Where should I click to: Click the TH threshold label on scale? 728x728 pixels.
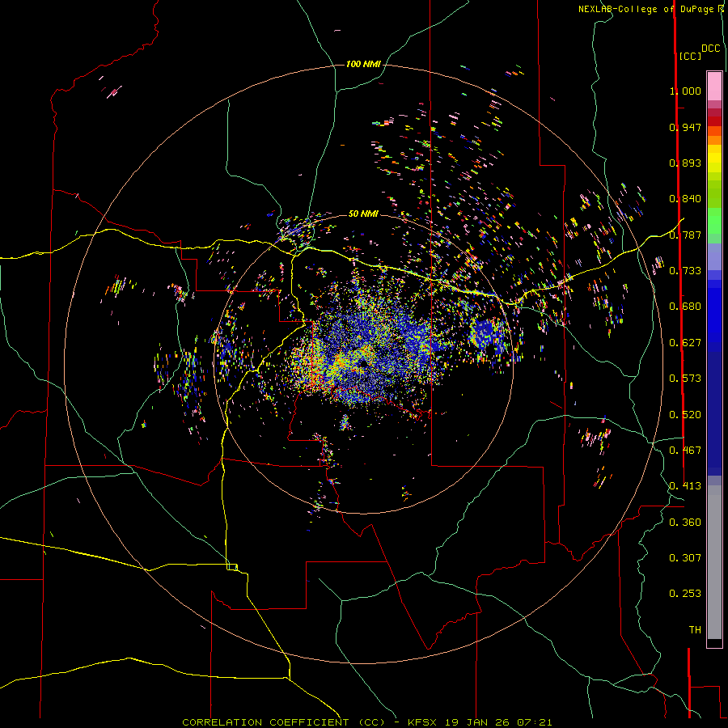[695, 630]
